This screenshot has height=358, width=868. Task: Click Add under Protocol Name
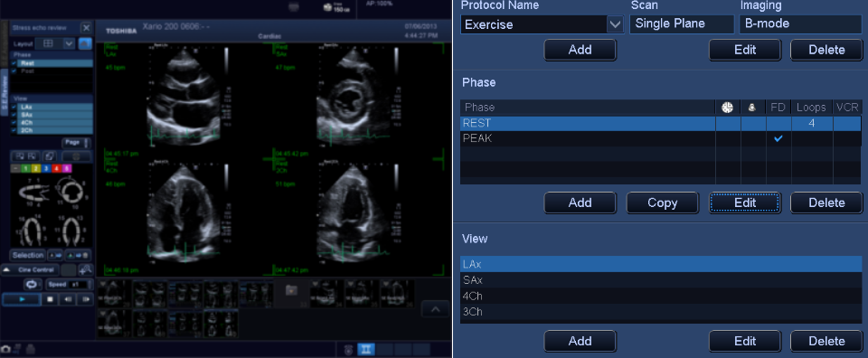[580, 50]
